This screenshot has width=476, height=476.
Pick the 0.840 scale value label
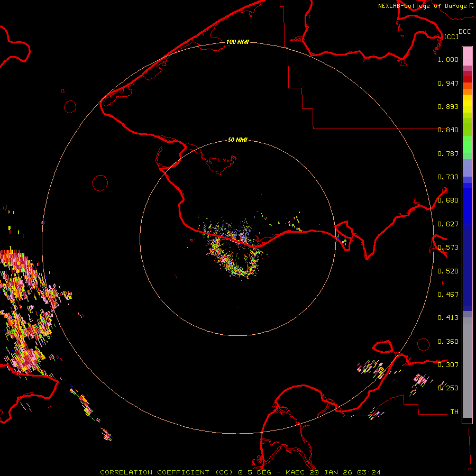pyautogui.click(x=448, y=130)
